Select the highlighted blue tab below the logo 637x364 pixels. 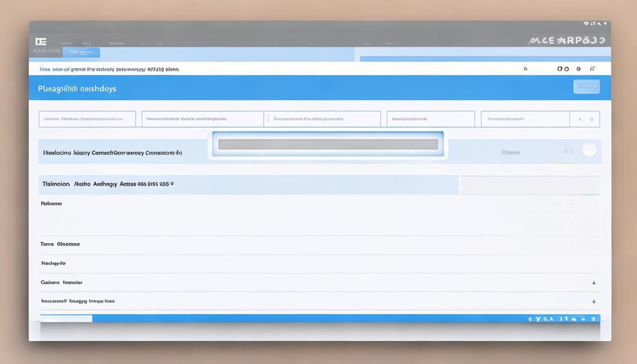click(81, 52)
